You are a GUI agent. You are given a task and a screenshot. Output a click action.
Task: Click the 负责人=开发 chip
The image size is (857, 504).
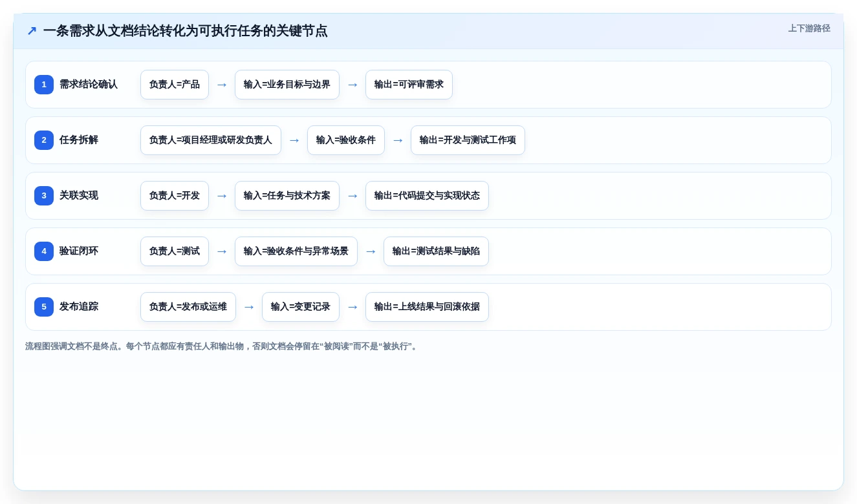coord(175,196)
